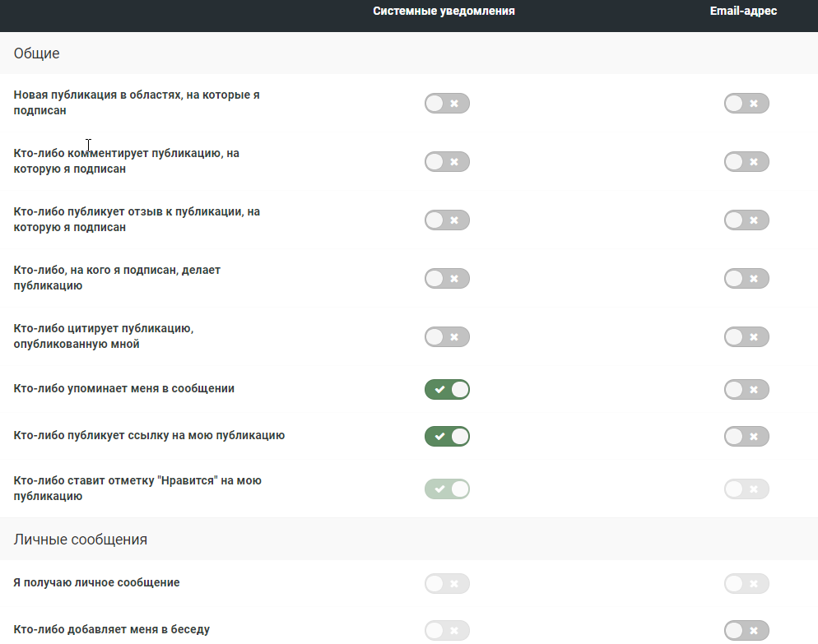Viewport: 818px width, 644px height.
Task: Enable email notification for mentions in messages
Action: (746, 389)
